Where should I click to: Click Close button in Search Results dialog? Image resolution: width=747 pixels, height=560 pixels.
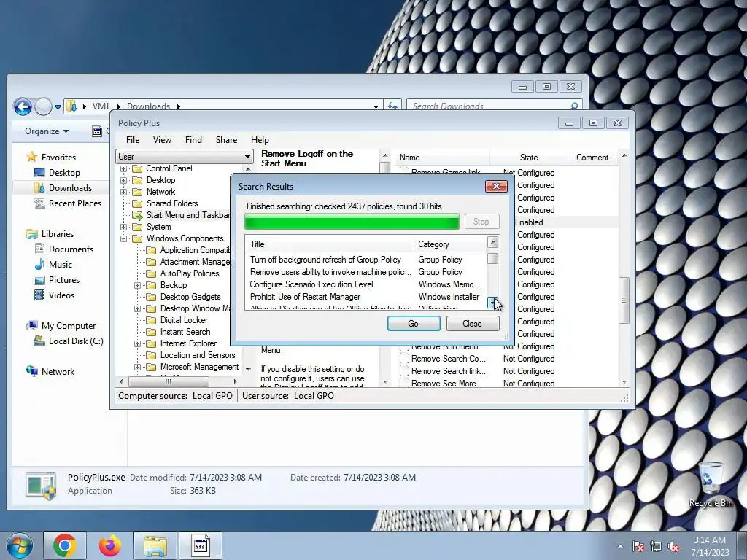point(473,323)
